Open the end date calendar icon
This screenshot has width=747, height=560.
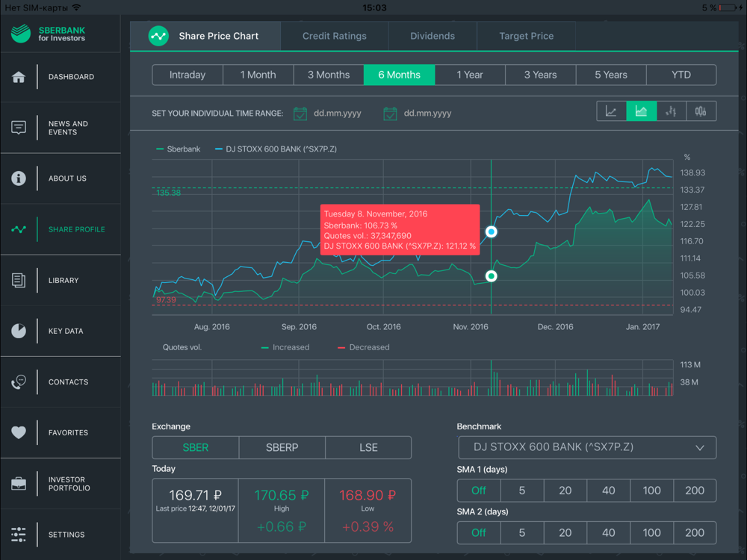click(x=390, y=113)
